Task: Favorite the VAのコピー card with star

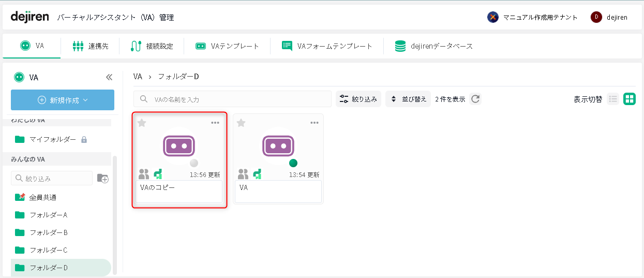Action: click(142, 123)
